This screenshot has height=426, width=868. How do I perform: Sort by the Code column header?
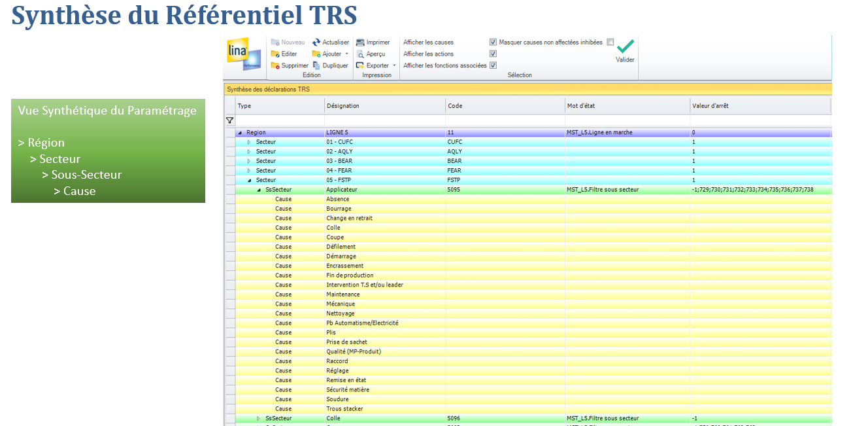point(505,105)
